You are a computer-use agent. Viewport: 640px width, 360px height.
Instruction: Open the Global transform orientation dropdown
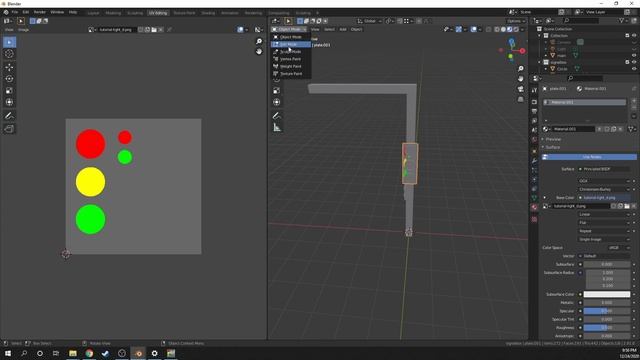click(369, 21)
